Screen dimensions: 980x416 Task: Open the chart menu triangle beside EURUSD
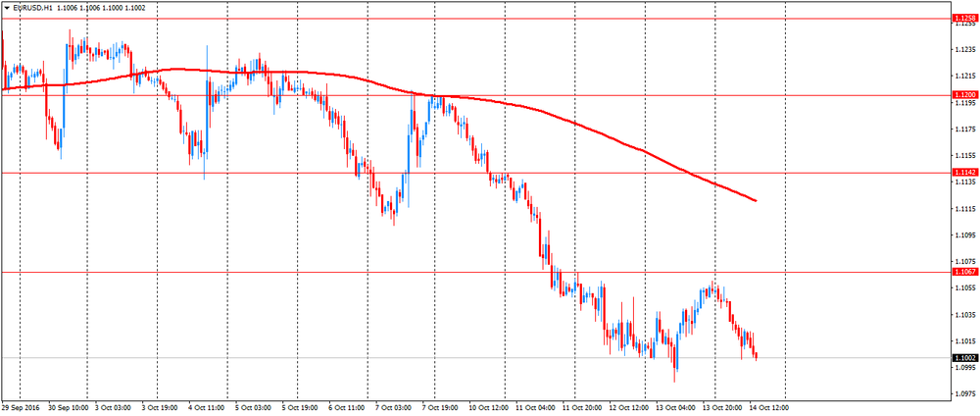[x=6, y=8]
